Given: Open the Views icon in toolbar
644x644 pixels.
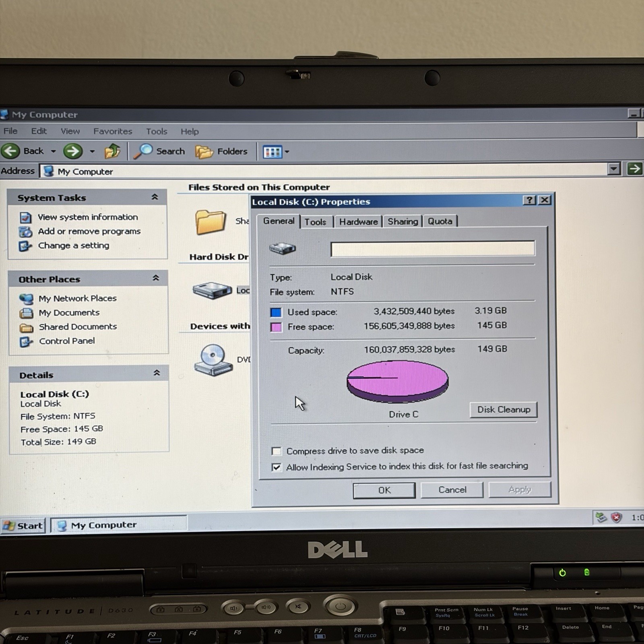Looking at the screenshot, I should [272, 152].
